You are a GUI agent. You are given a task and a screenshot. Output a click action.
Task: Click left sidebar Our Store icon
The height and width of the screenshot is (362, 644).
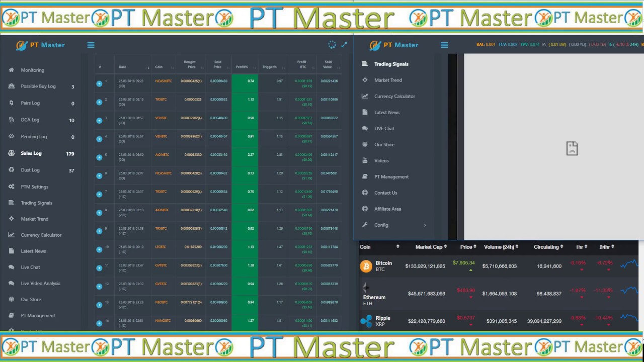point(11,299)
